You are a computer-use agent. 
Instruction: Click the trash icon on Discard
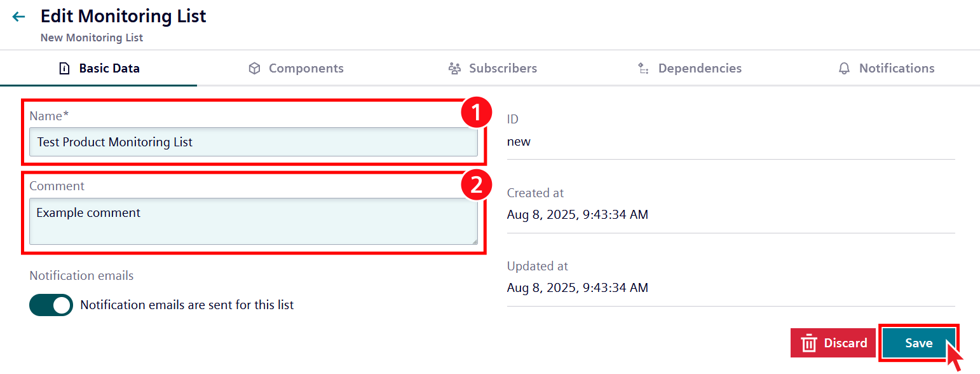point(809,343)
